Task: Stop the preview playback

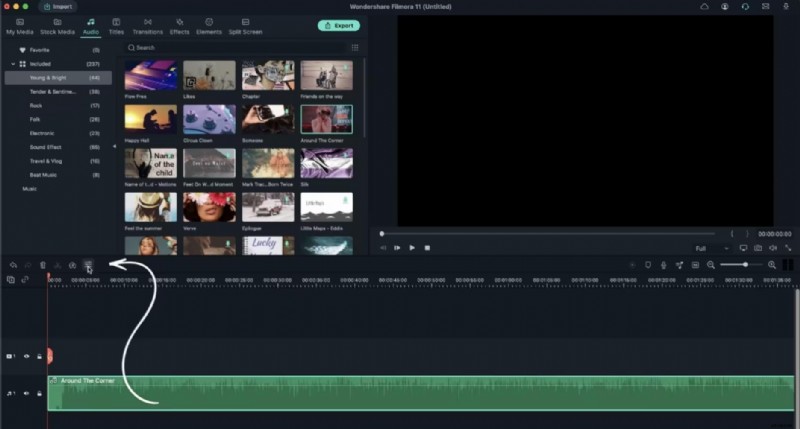Action: pos(427,248)
